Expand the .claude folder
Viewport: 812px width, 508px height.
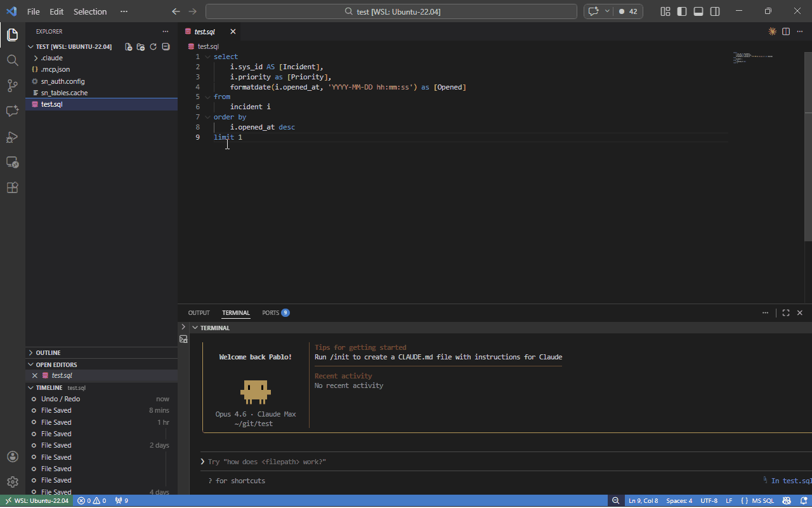(101, 58)
